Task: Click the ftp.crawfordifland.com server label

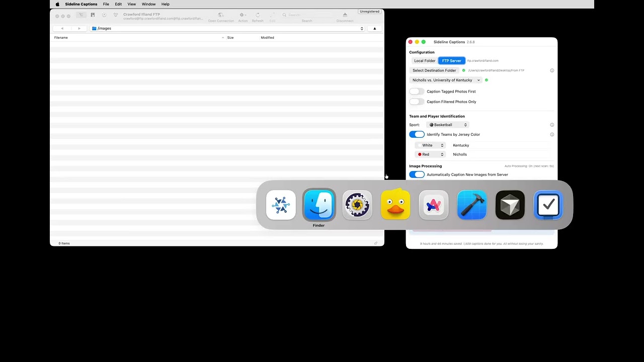Action: coord(483,61)
